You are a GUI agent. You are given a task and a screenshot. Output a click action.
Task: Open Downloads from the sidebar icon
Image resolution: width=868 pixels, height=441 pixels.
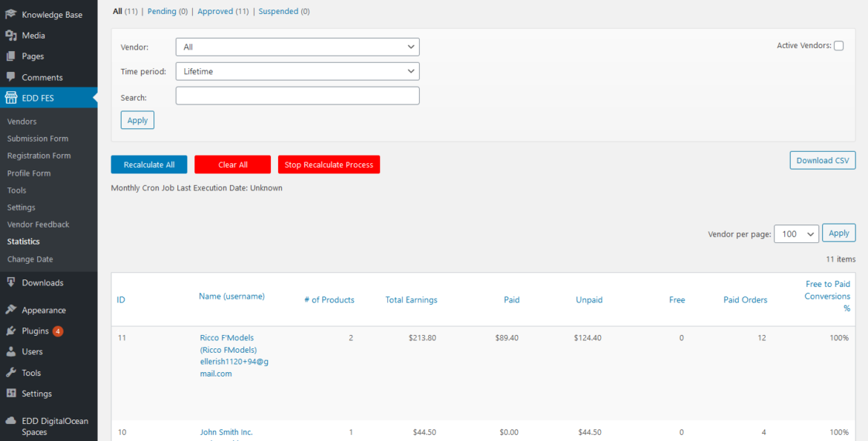[11, 282]
